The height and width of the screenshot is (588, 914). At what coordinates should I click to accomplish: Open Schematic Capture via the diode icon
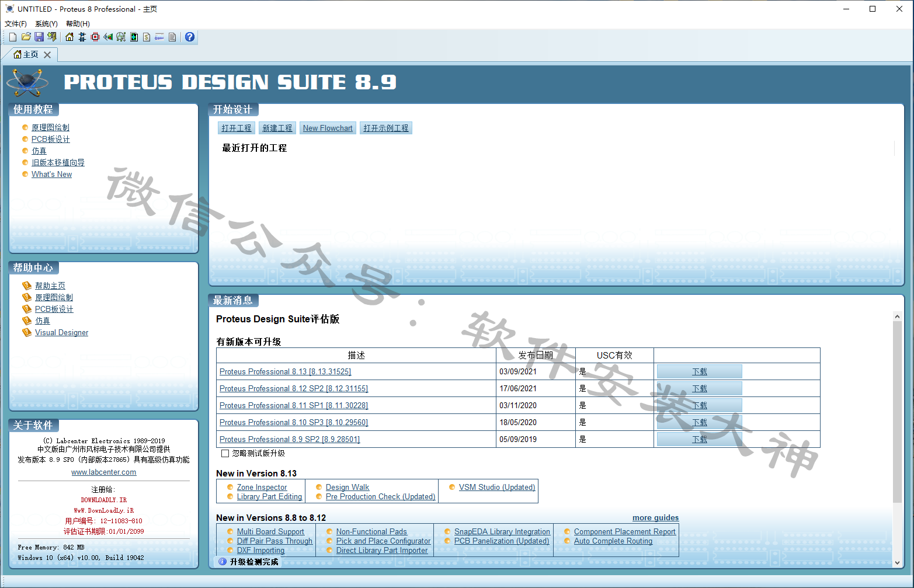pyautogui.click(x=82, y=37)
